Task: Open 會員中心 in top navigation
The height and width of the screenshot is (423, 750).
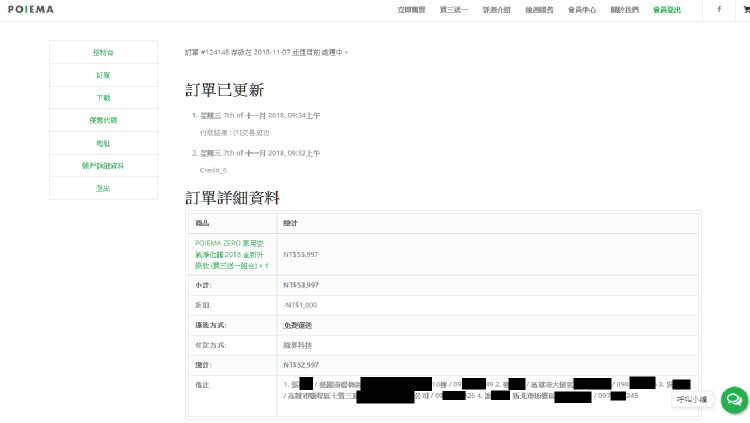Action: click(x=582, y=10)
